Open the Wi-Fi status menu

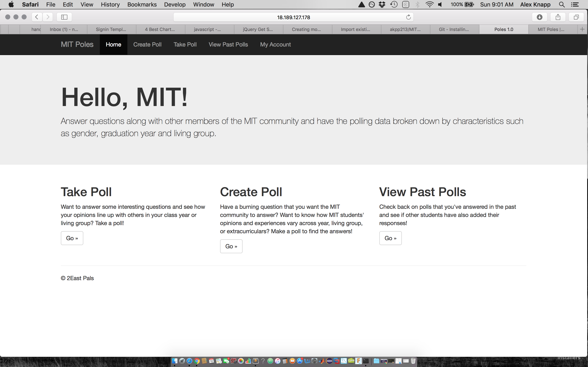[430, 5]
